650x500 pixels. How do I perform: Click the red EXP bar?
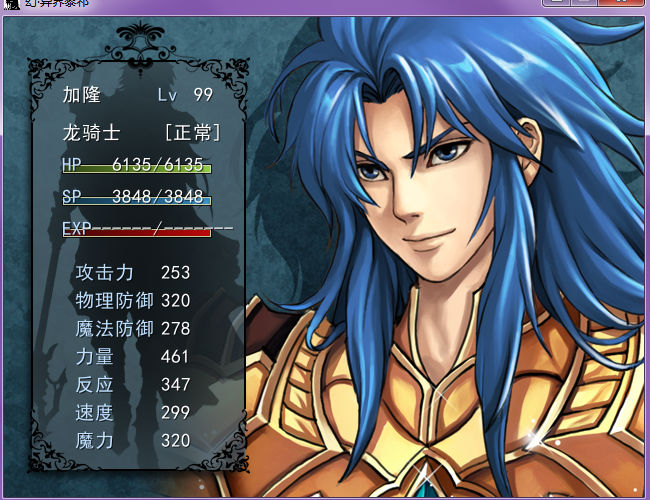137,233
